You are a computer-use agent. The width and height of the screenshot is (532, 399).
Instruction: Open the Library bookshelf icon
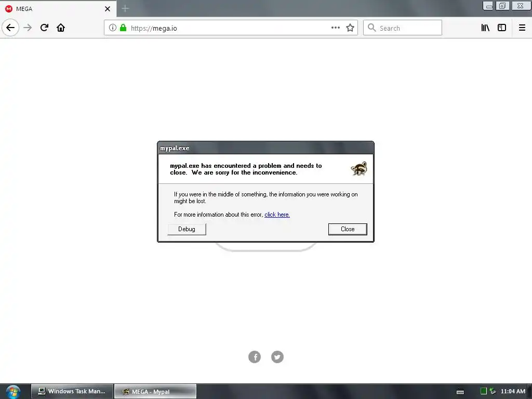click(486, 28)
